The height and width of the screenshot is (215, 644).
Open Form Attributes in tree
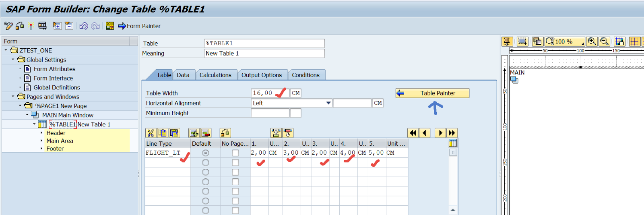coord(54,69)
